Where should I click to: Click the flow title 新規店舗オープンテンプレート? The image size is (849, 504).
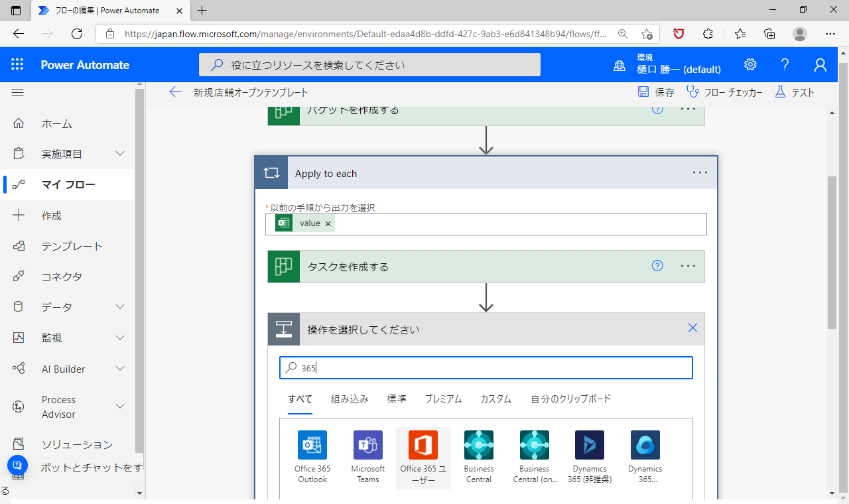(x=251, y=92)
